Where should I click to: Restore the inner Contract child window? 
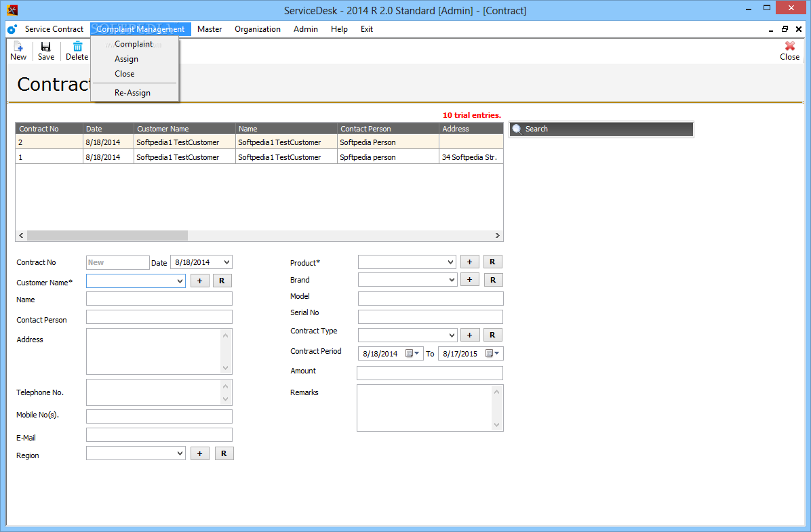(x=785, y=29)
